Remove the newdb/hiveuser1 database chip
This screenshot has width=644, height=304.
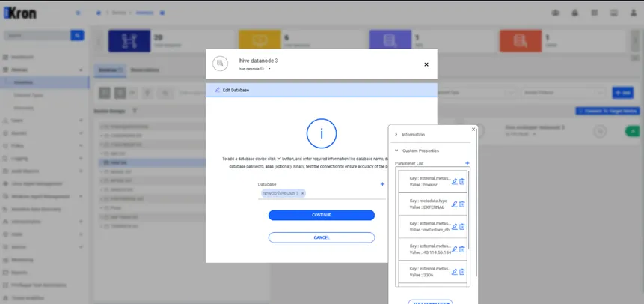tap(303, 193)
